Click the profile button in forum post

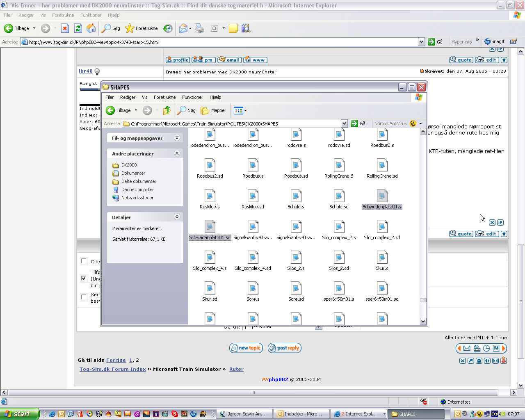pos(178,60)
